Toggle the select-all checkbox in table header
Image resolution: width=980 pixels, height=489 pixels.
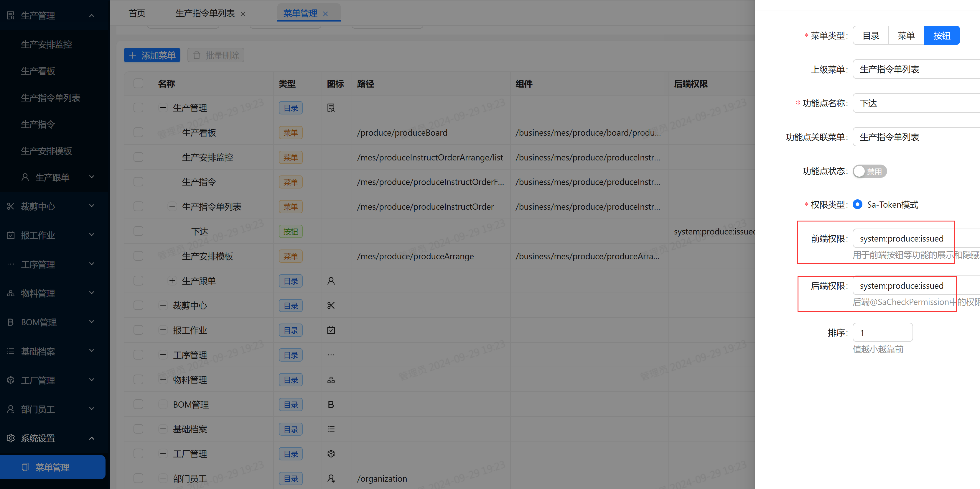coord(139,83)
